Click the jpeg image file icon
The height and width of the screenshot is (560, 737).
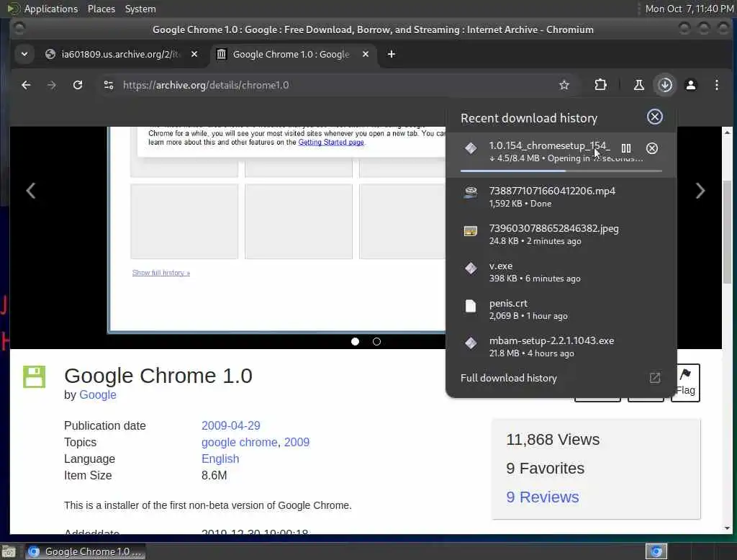471,231
